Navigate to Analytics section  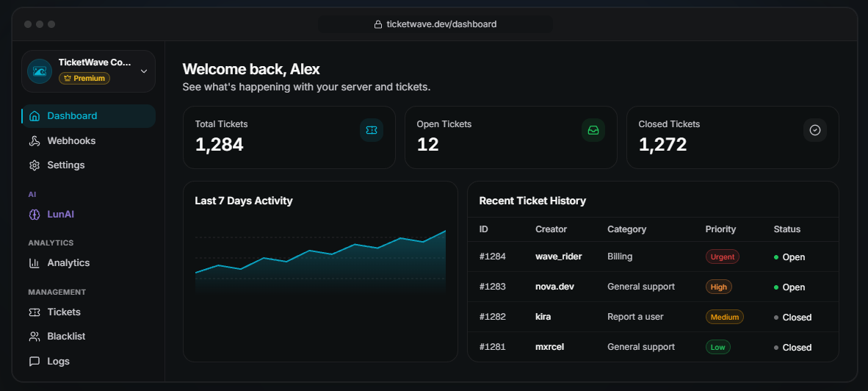(x=89, y=263)
